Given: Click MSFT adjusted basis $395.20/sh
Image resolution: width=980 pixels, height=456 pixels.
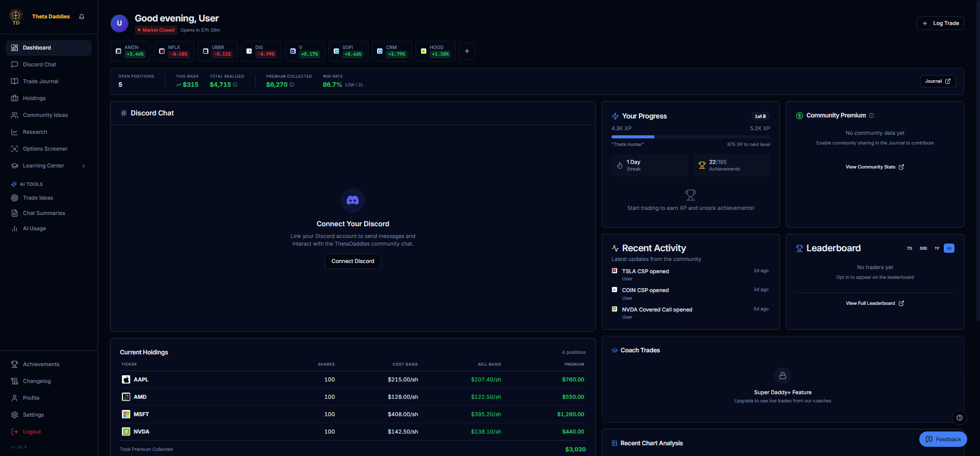Looking at the screenshot, I should (x=486, y=415).
